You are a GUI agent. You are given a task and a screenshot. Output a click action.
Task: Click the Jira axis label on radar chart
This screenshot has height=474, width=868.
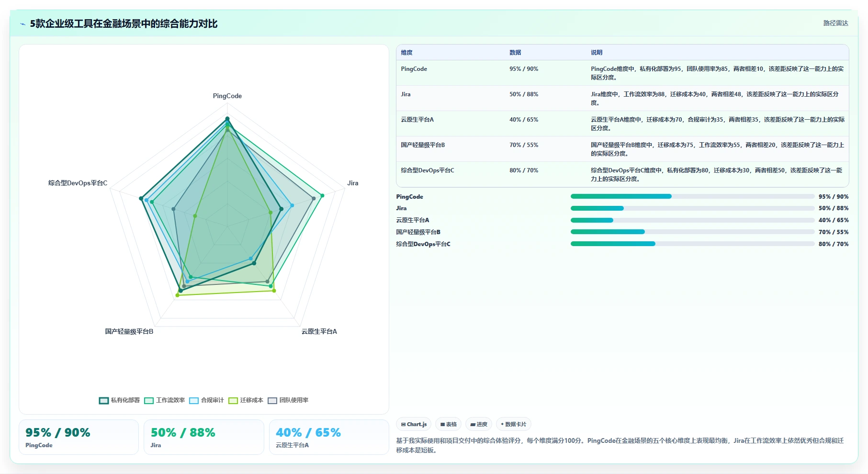coord(353,183)
